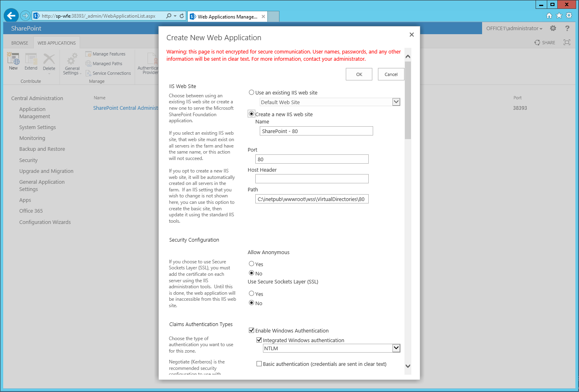The height and width of the screenshot is (392, 579).
Task: Open Authentication Providers in the ribbon
Action: tap(148, 64)
